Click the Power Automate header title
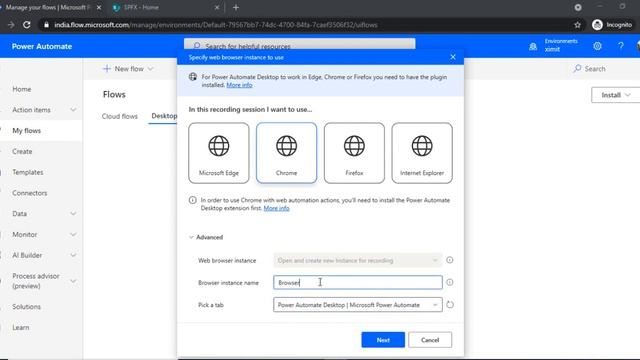The height and width of the screenshot is (360, 640). pos(42,47)
